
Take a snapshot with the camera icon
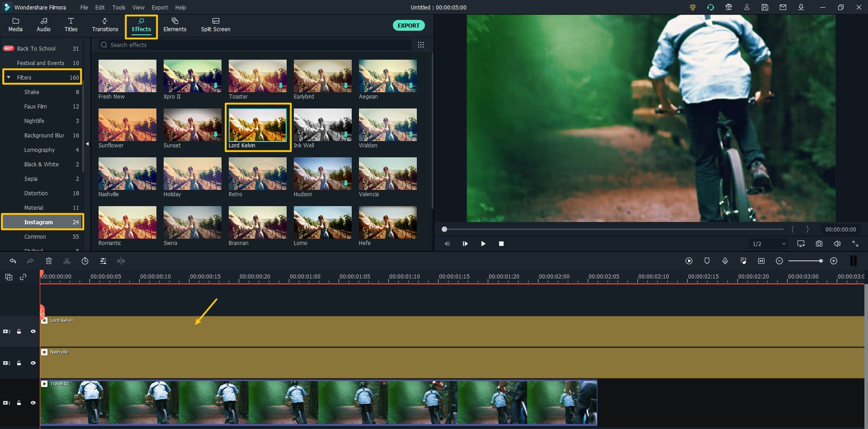point(819,244)
